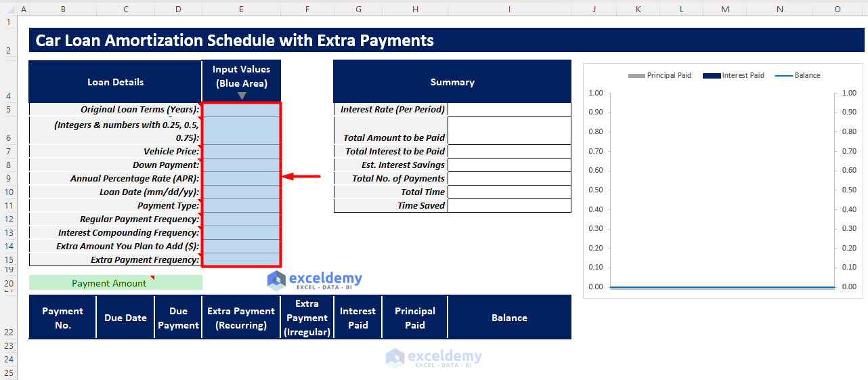Viewport: 868px width, 380px height.
Task: Click the Interest Compounding Frequency input cell
Action: [x=241, y=232]
